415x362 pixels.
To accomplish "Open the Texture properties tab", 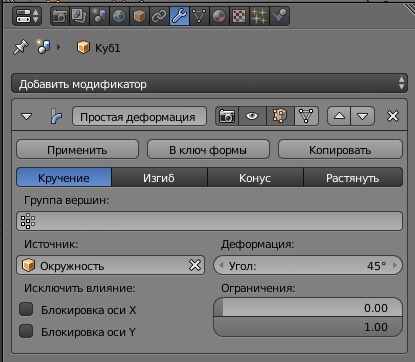I will 239,16.
